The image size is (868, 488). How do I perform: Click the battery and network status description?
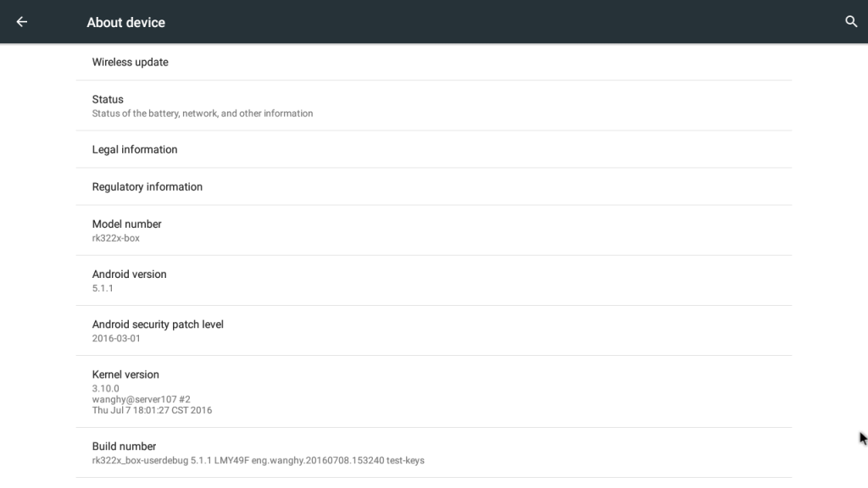click(x=203, y=114)
